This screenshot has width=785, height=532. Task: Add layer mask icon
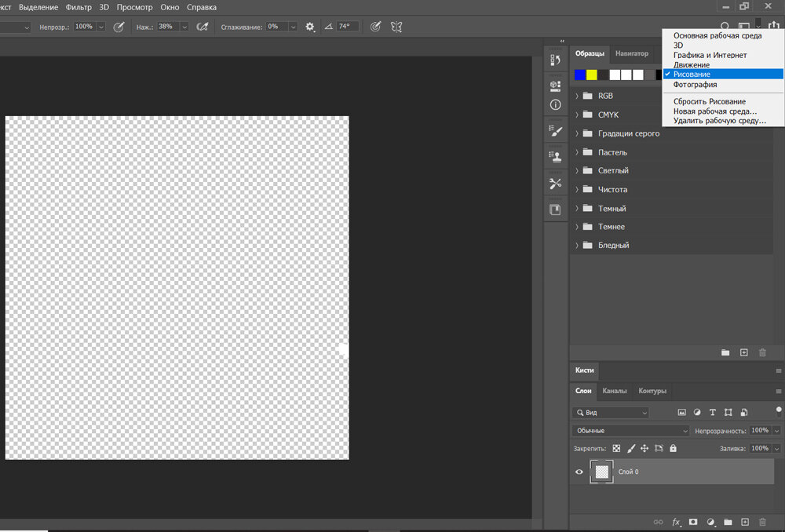693,522
